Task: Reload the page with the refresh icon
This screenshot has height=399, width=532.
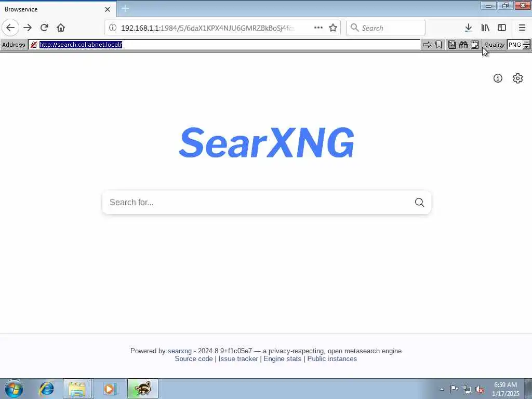Action: [44, 28]
